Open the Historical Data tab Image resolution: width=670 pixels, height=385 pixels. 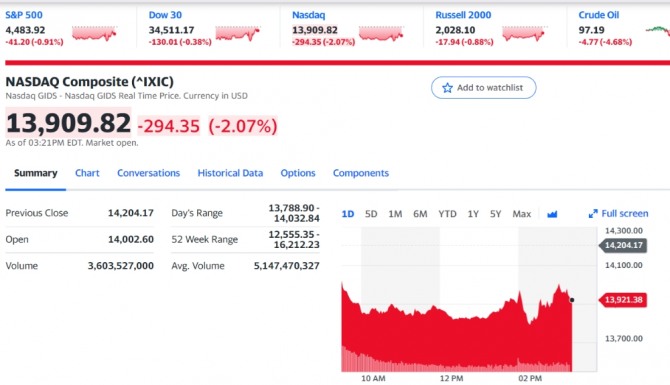[230, 173]
